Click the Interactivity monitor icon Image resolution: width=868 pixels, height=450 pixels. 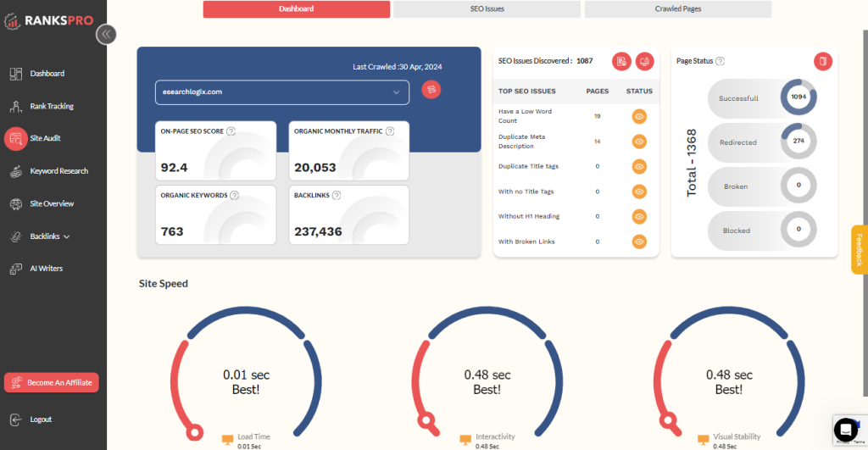click(465, 440)
